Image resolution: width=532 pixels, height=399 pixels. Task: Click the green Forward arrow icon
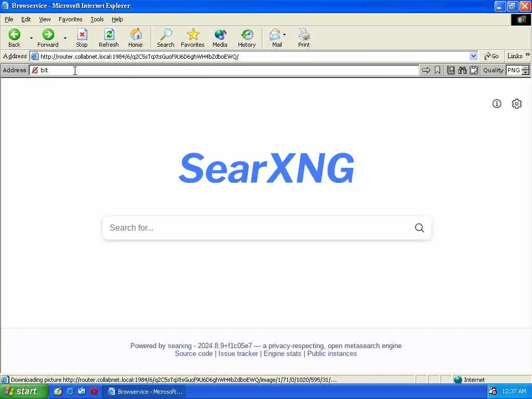click(48, 35)
